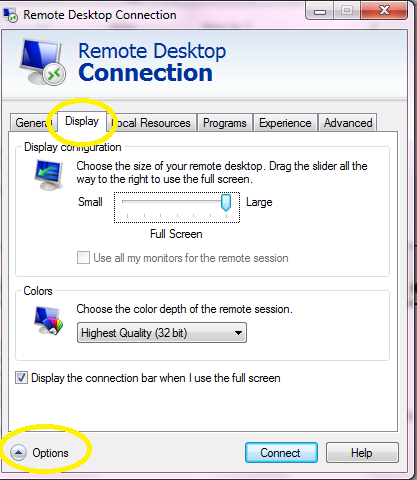The width and height of the screenshot is (417, 480).
Task: Click the Display configuration monitor icon
Action: (x=49, y=175)
